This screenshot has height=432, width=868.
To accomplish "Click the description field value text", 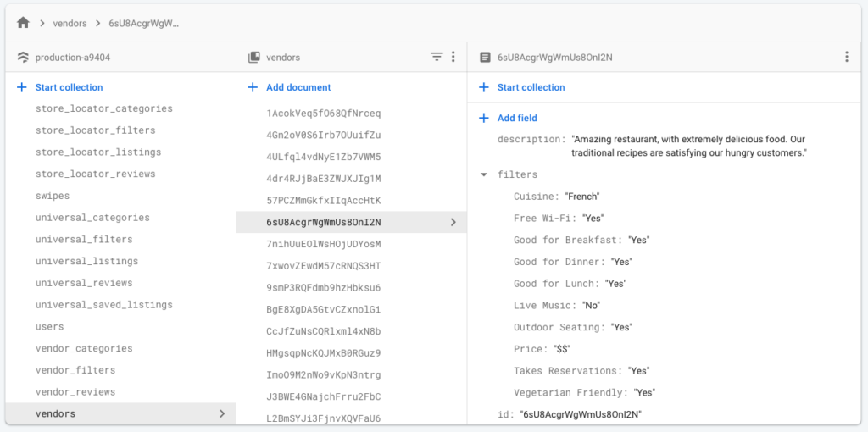I will [x=689, y=146].
